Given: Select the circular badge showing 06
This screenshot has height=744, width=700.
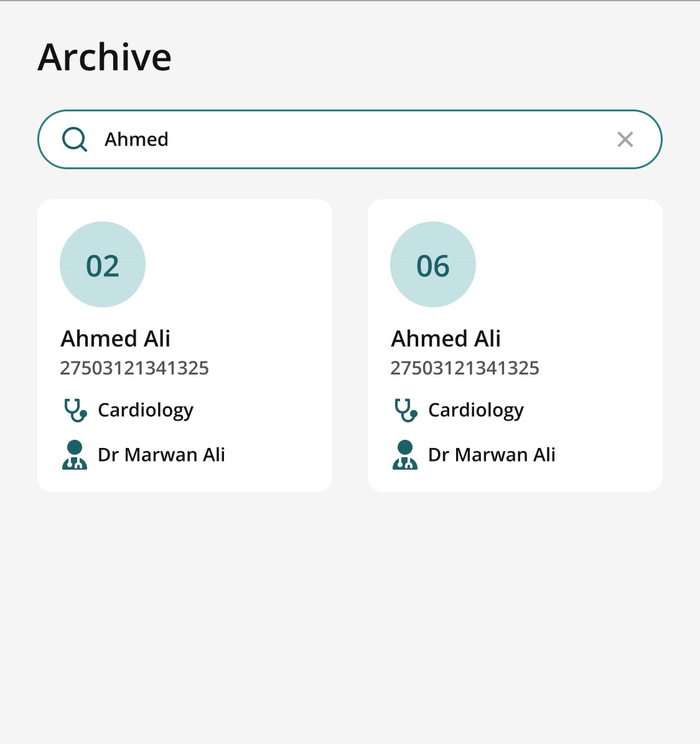Looking at the screenshot, I should pyautogui.click(x=433, y=264).
